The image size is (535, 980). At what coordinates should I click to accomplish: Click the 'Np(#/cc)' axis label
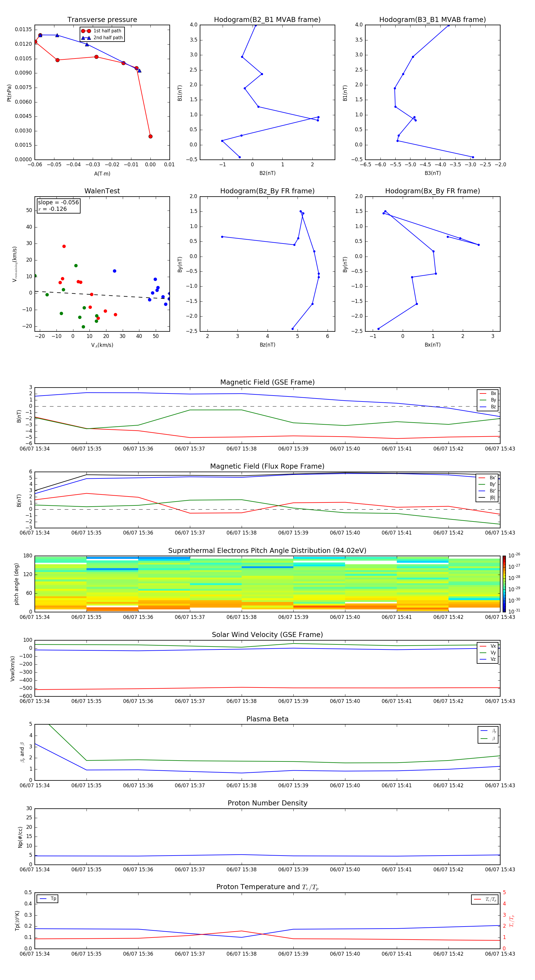click(x=20, y=837)
